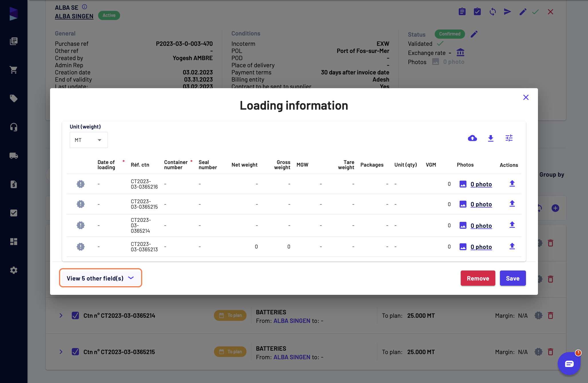Click the Save button
The image size is (588, 383).
(513, 278)
